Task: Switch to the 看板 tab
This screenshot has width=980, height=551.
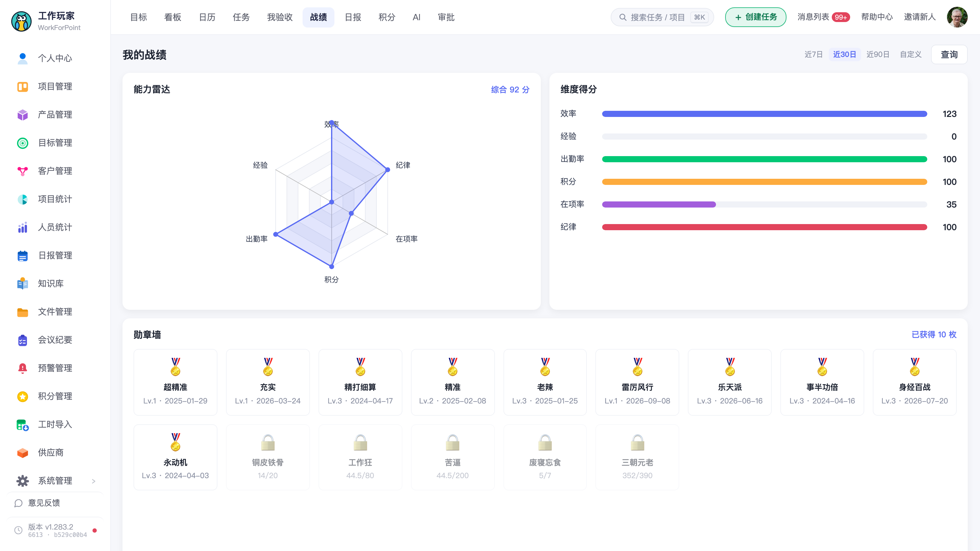Action: pyautogui.click(x=173, y=17)
